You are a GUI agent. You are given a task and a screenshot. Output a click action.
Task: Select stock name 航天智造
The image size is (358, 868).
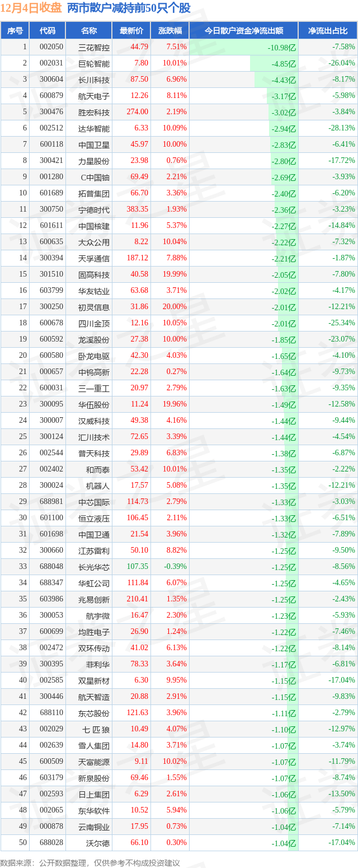tap(94, 697)
